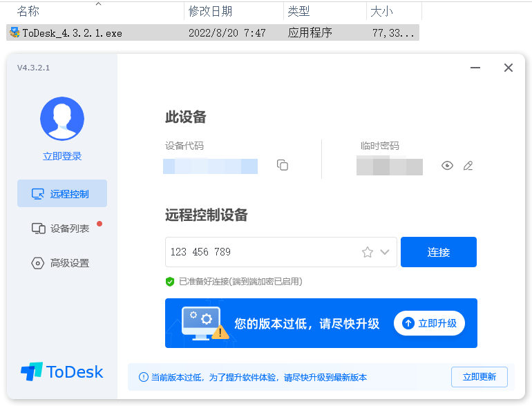This screenshot has height=406, width=532.
Task: Click the 连接 connect button
Action: click(x=438, y=252)
